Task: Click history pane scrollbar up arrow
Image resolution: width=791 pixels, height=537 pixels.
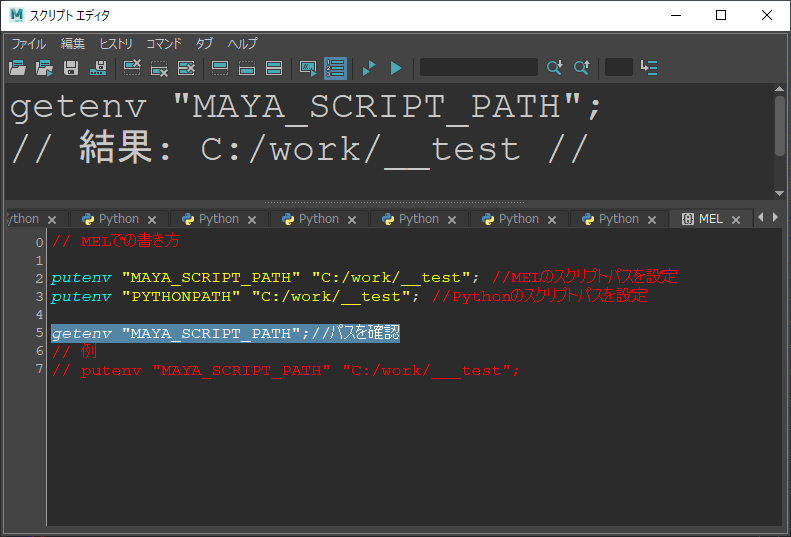Action: tap(780, 89)
